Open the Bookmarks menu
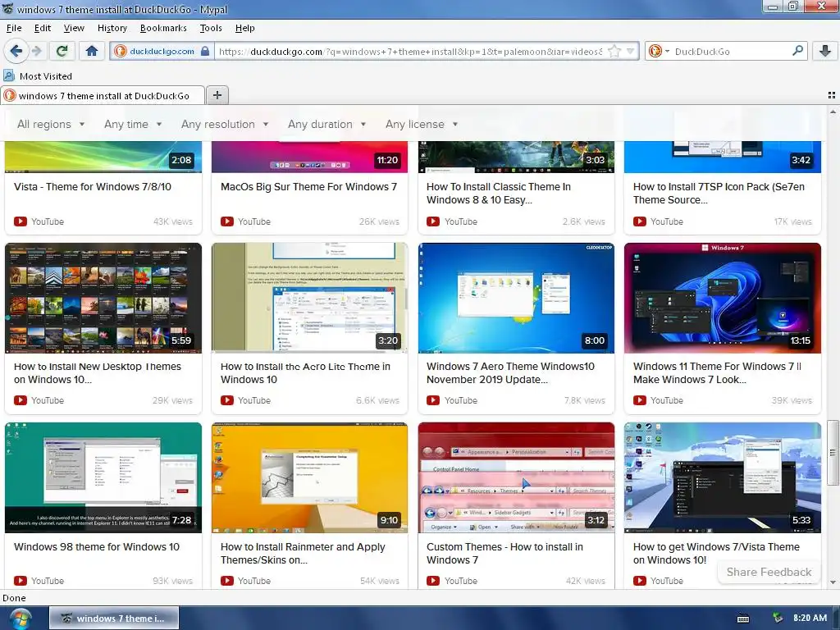840x630 pixels. (x=163, y=28)
